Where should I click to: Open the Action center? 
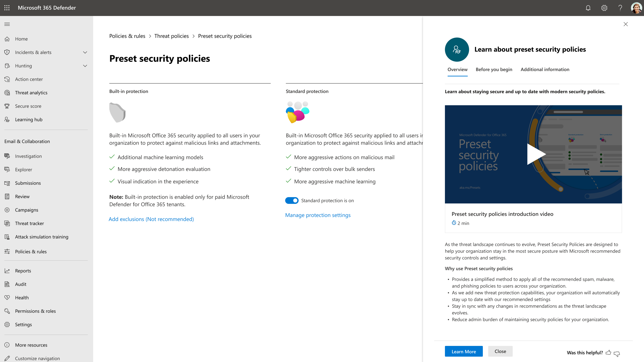click(29, 79)
